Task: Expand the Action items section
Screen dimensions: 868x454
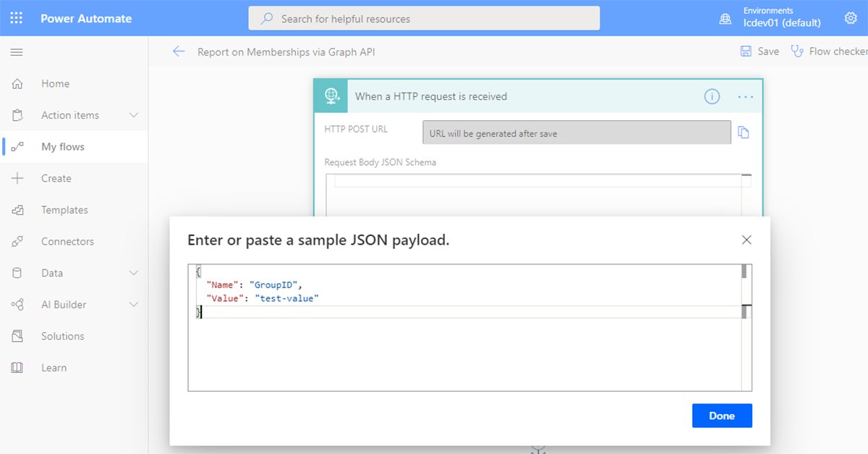Action: (x=133, y=115)
